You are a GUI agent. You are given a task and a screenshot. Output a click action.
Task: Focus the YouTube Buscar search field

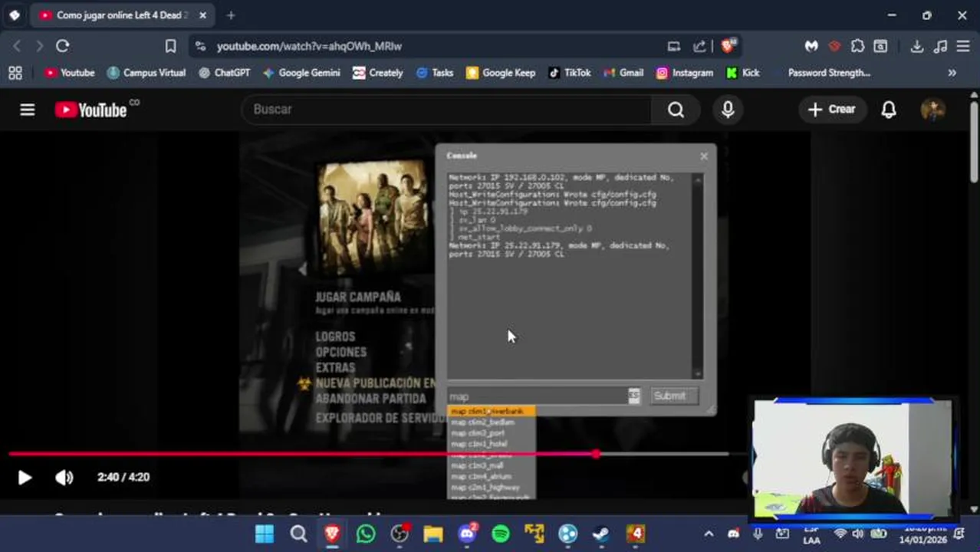447,110
